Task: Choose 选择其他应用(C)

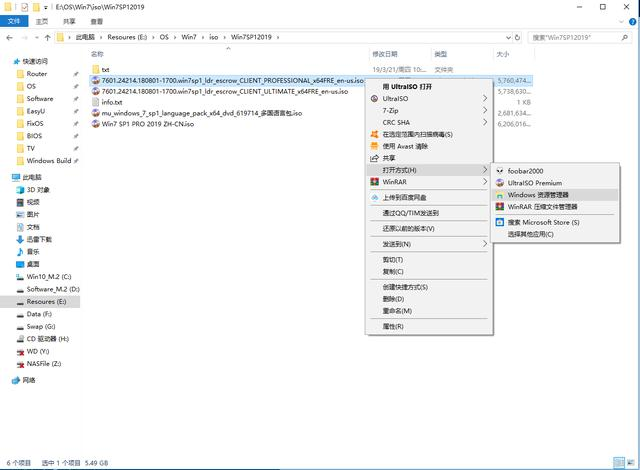Action: click(530, 234)
